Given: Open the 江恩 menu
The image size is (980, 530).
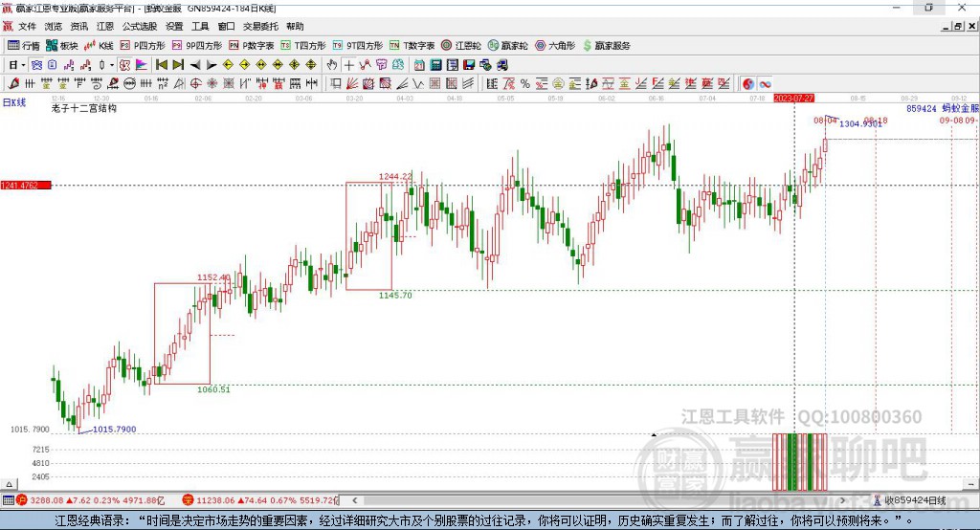Looking at the screenshot, I should tap(105, 26).
